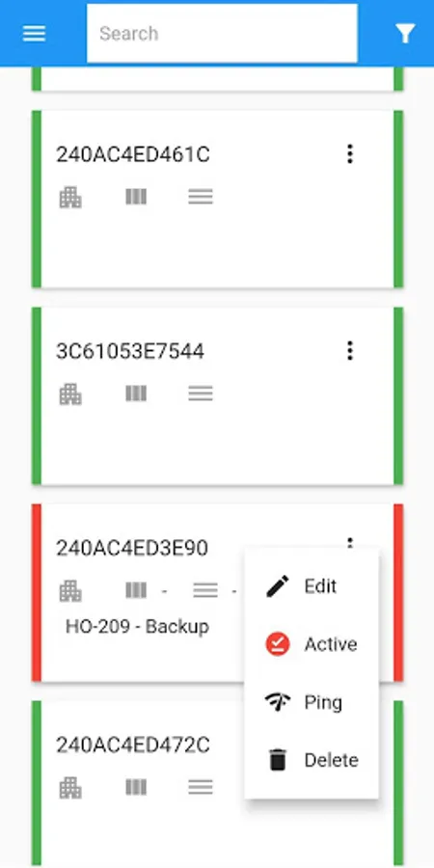Open three-dot menu for 240AC4ED3E90
Viewport: 434px width, 868px height.
(x=350, y=542)
